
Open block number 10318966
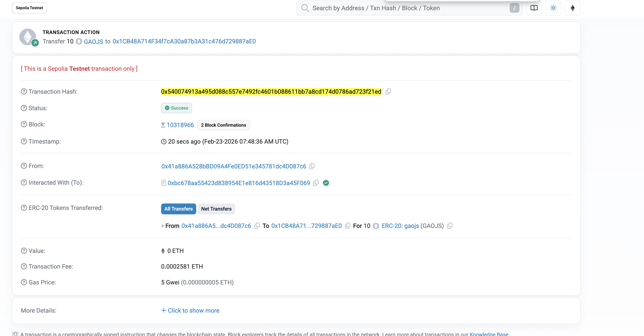180,125
